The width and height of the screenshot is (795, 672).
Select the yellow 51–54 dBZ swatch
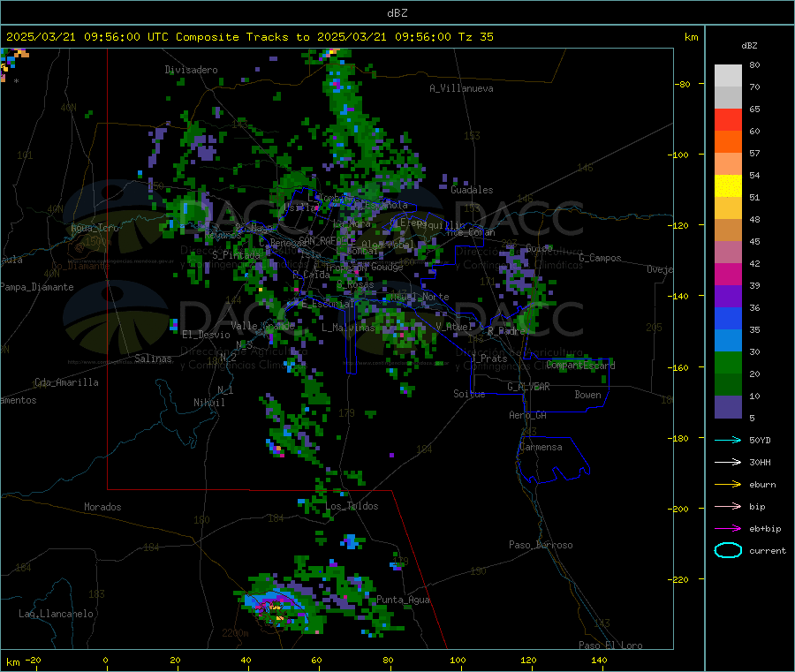728,186
